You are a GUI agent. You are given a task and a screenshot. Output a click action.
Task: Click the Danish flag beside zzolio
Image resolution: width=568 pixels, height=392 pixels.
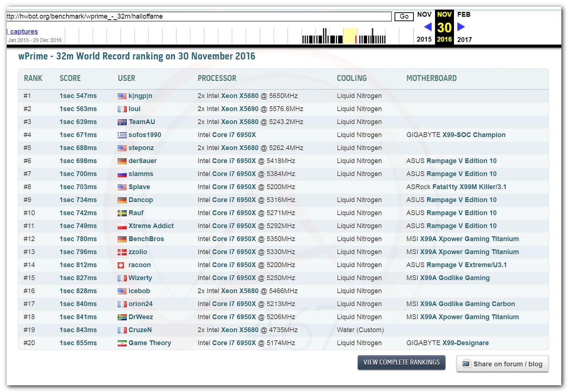coord(122,252)
